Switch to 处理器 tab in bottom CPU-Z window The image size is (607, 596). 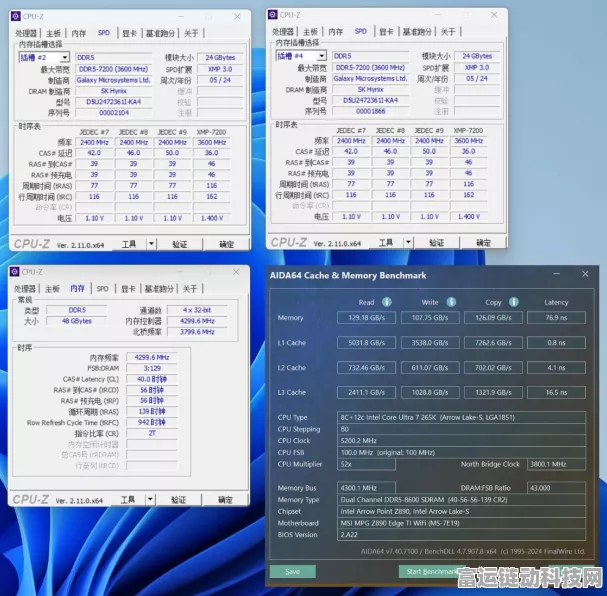pos(25,289)
